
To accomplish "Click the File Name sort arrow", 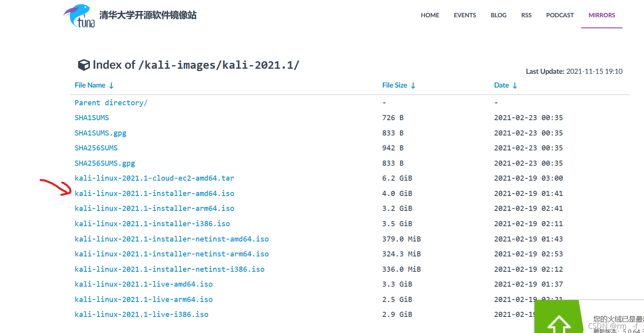I will [111, 86].
